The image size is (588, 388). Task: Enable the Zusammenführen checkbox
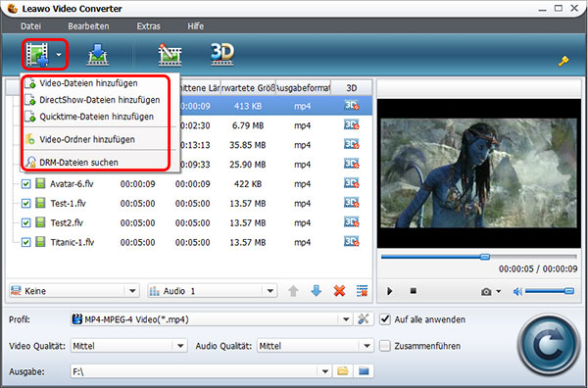[x=385, y=346]
